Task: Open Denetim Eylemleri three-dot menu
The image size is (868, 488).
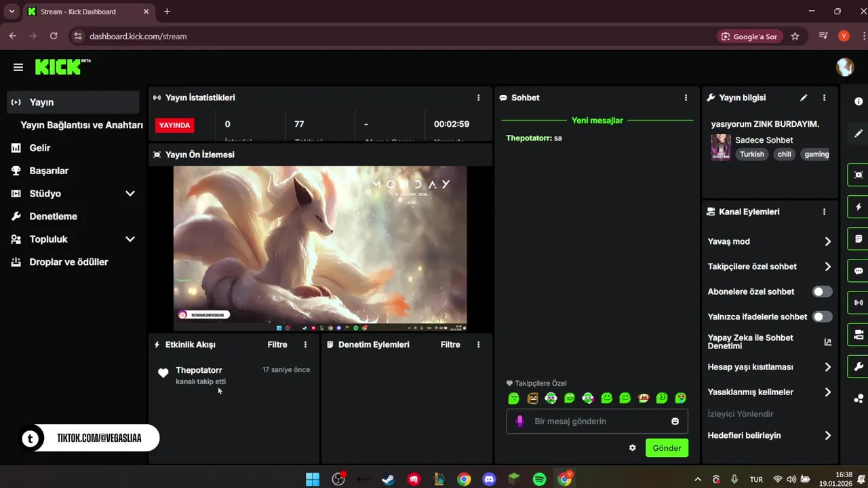Action: point(478,344)
